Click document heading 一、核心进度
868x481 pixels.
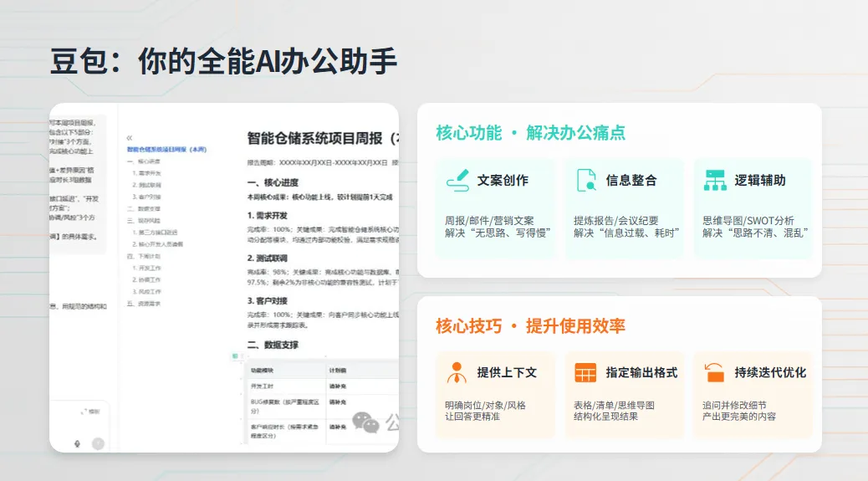[273, 182]
